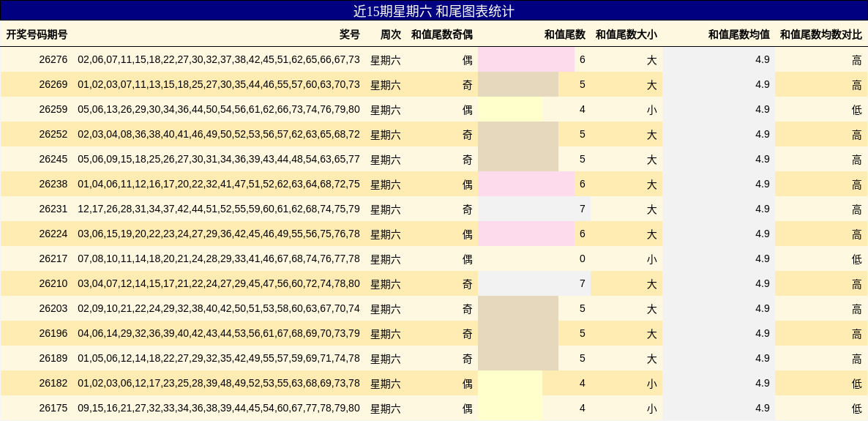Click the yellow bar in row 26259
The image size is (868, 421).
pos(510,109)
